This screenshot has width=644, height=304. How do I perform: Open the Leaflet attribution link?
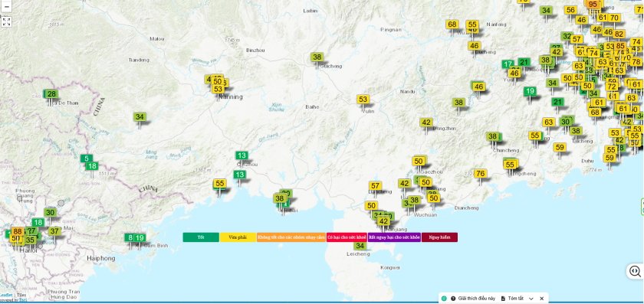(6, 295)
